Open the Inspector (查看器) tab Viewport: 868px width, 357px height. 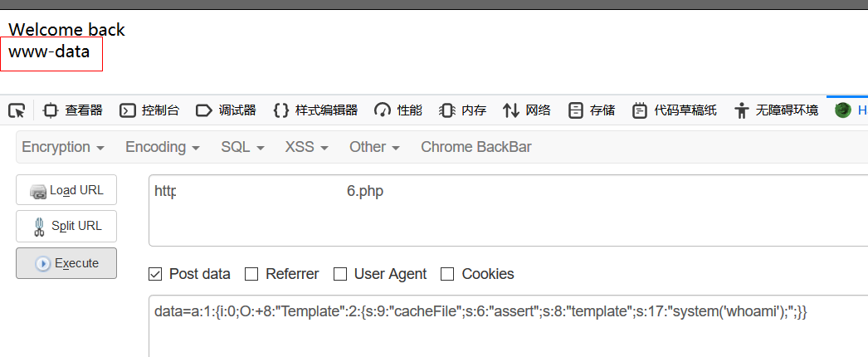(x=73, y=110)
